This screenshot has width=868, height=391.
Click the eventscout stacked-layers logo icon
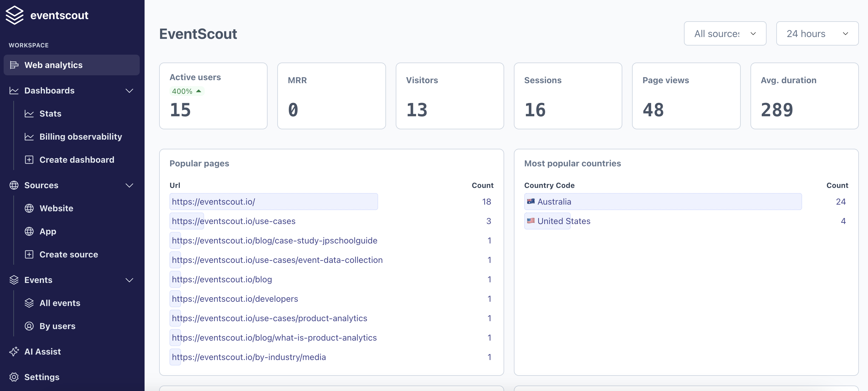[15, 15]
